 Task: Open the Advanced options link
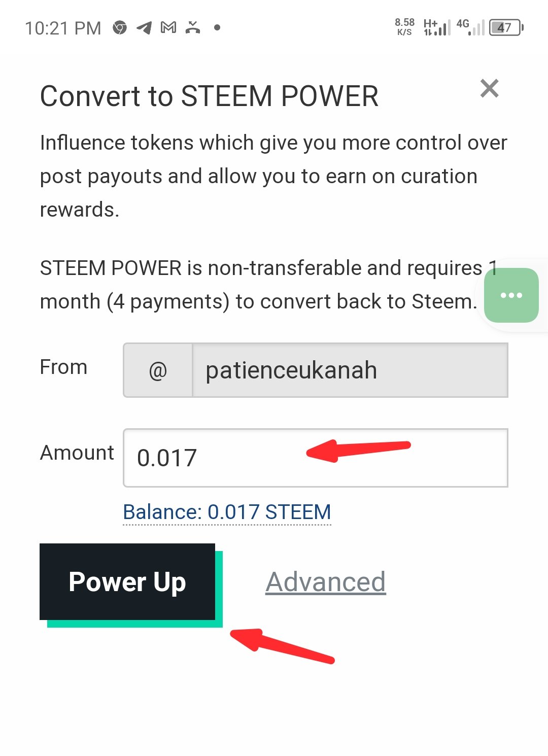point(325,581)
